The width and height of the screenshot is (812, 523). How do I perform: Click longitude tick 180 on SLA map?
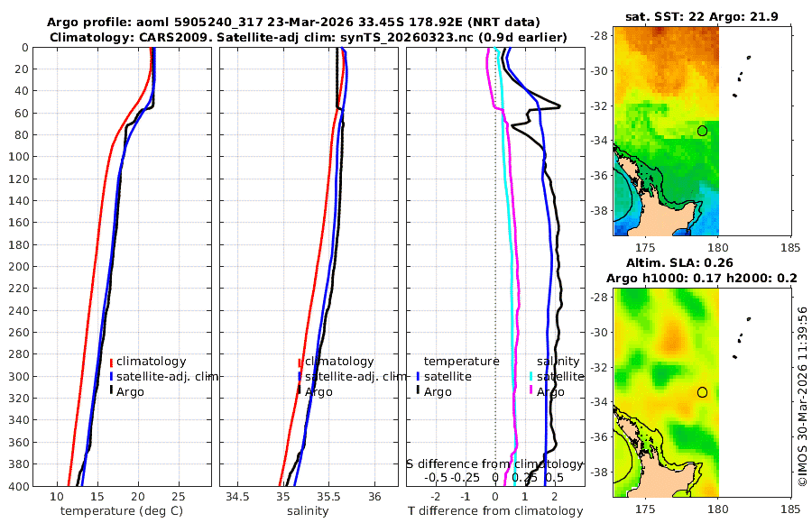[718, 509]
